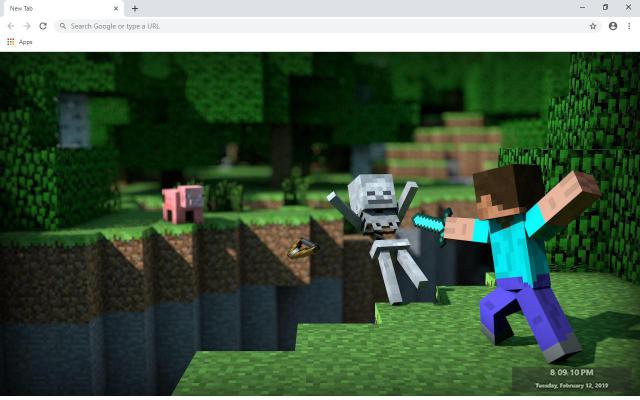Open Chrome's three-dot menu
Viewport: 640px width, 400px height.
pos(629,26)
